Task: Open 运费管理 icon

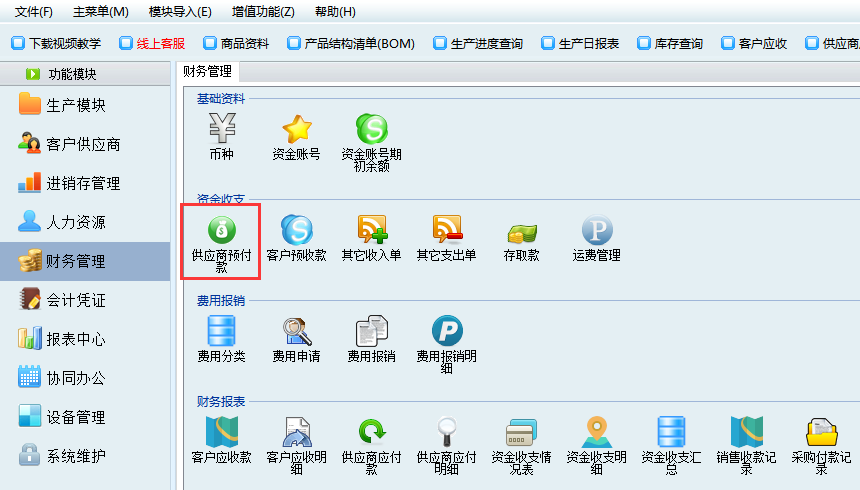Action: click(x=597, y=230)
